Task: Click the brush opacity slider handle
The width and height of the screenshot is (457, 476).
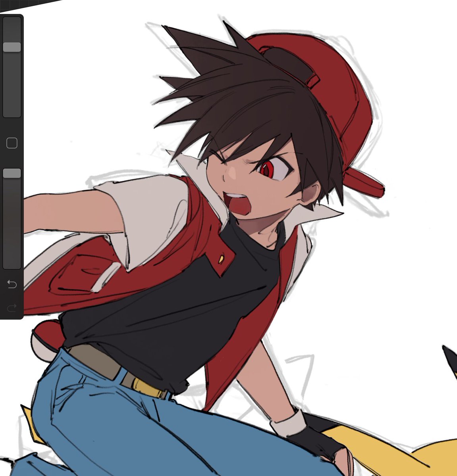Action: click(x=12, y=173)
